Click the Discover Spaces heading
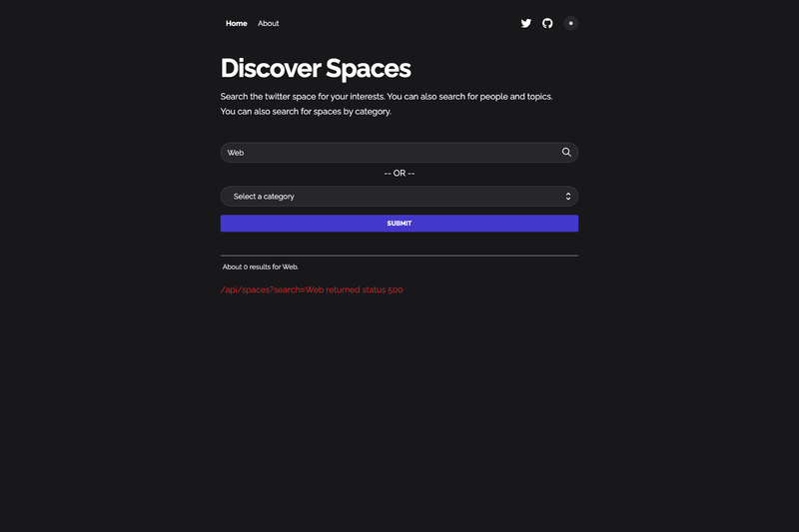Screen dimensions: 799x532 coord(316,68)
